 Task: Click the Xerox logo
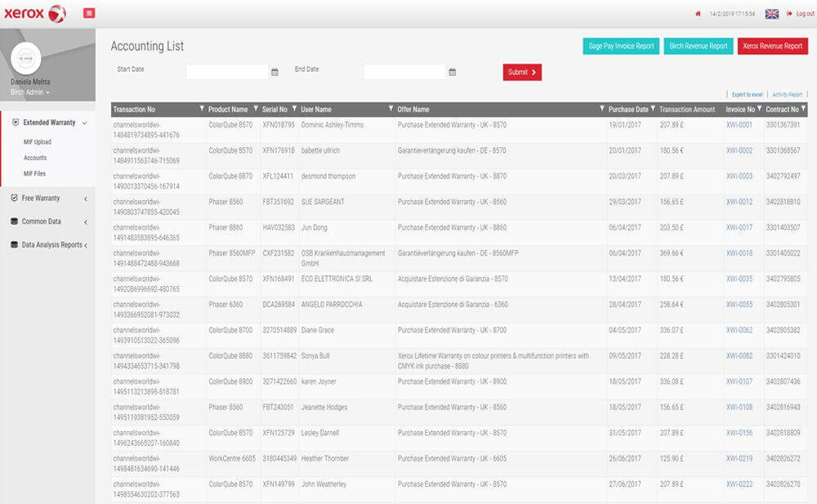click(35, 14)
